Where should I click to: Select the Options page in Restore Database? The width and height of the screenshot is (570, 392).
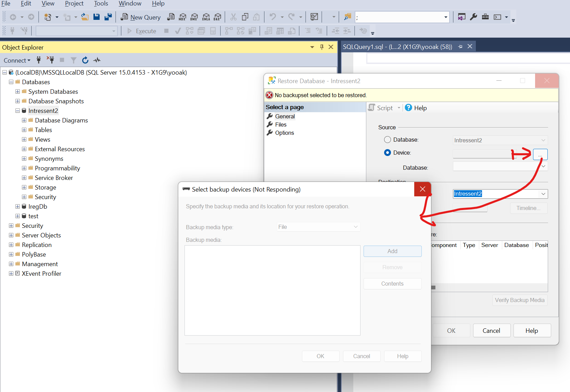pos(284,133)
